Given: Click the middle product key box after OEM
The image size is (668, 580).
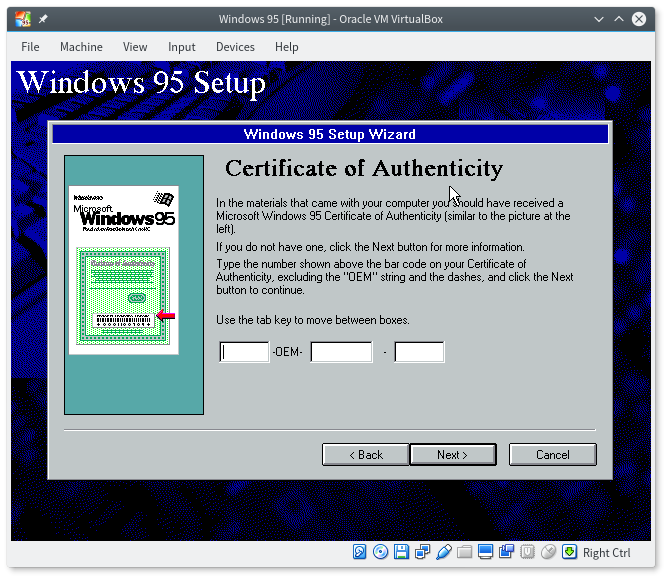Looking at the screenshot, I should click(341, 352).
